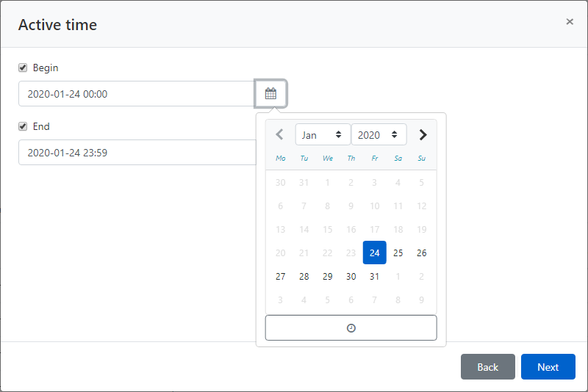Open the 2020 year dropdown
The width and height of the screenshot is (588, 392).
coord(379,135)
